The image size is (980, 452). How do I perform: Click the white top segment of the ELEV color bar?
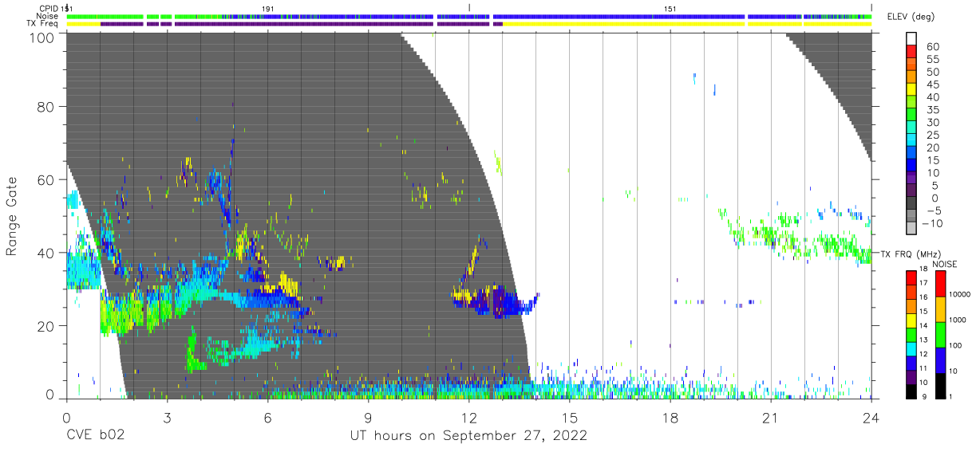click(911, 38)
